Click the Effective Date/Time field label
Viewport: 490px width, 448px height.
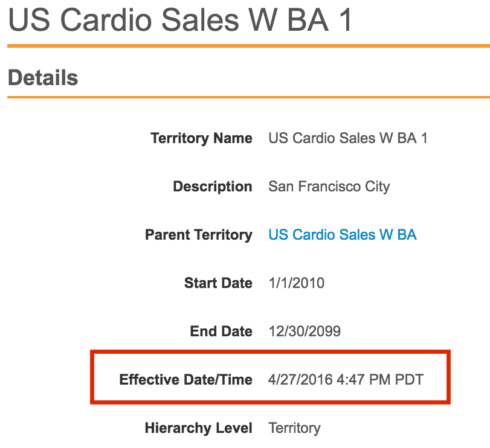pyautogui.click(x=185, y=380)
